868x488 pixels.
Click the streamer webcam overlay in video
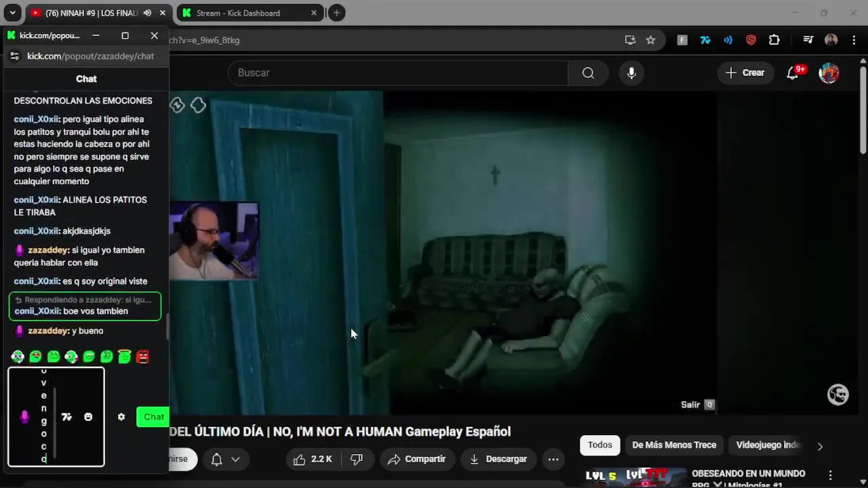pos(214,241)
